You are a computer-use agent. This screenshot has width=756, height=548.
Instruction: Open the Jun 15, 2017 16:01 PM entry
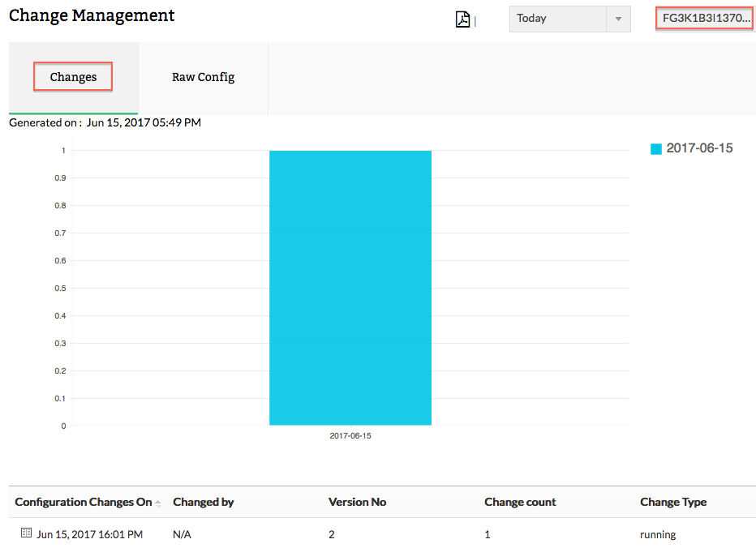(x=90, y=534)
